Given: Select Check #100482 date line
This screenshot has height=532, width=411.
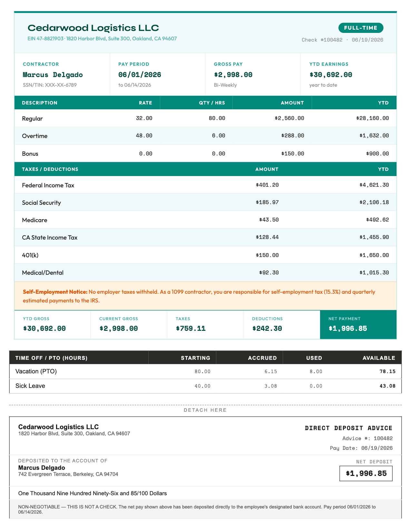Looking at the screenshot, I should click(x=342, y=40).
